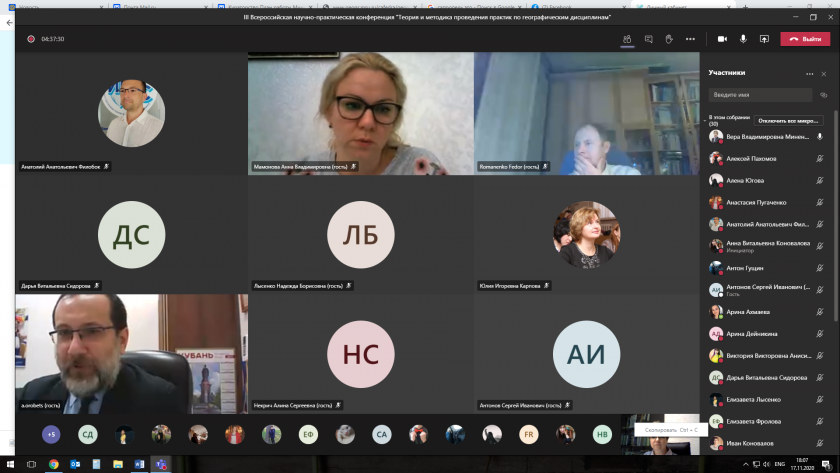Screen dimensions: 840x473
Task: Open more actions in meeting toolbar
Action: point(690,39)
